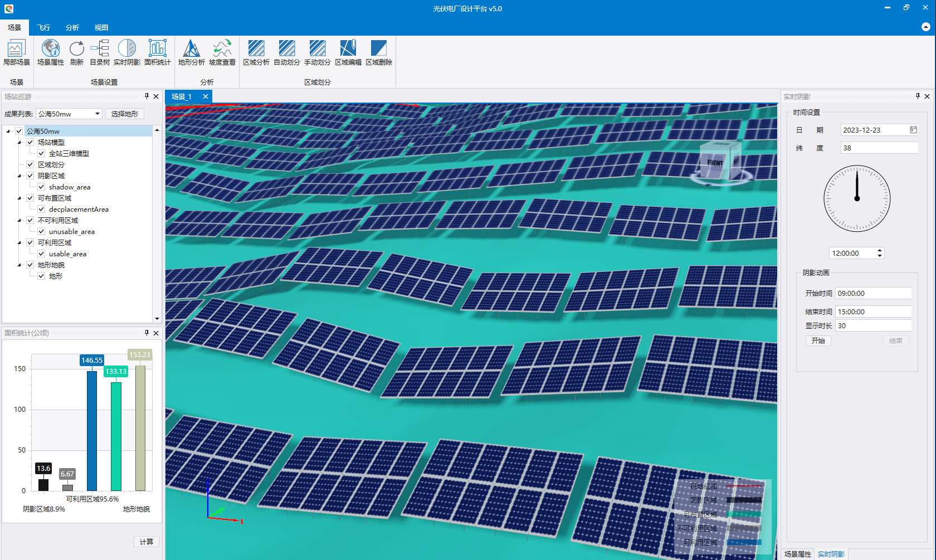Toggle the 全站三维模型 checkbox
The image size is (936, 560).
[41, 153]
